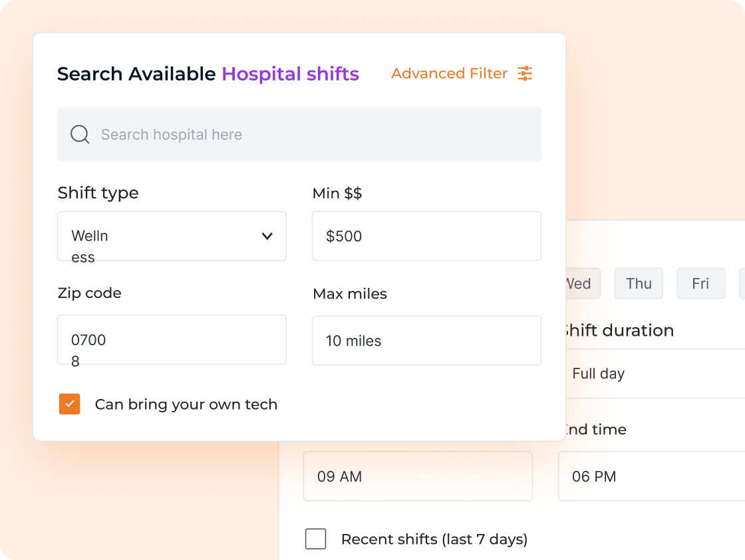Viewport: 745px width, 560px height.
Task: Click the Recent shifts label text
Action: [x=434, y=539]
